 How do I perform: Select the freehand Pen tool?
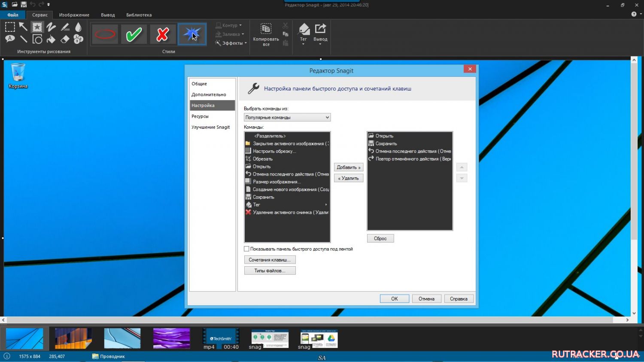coord(51,27)
